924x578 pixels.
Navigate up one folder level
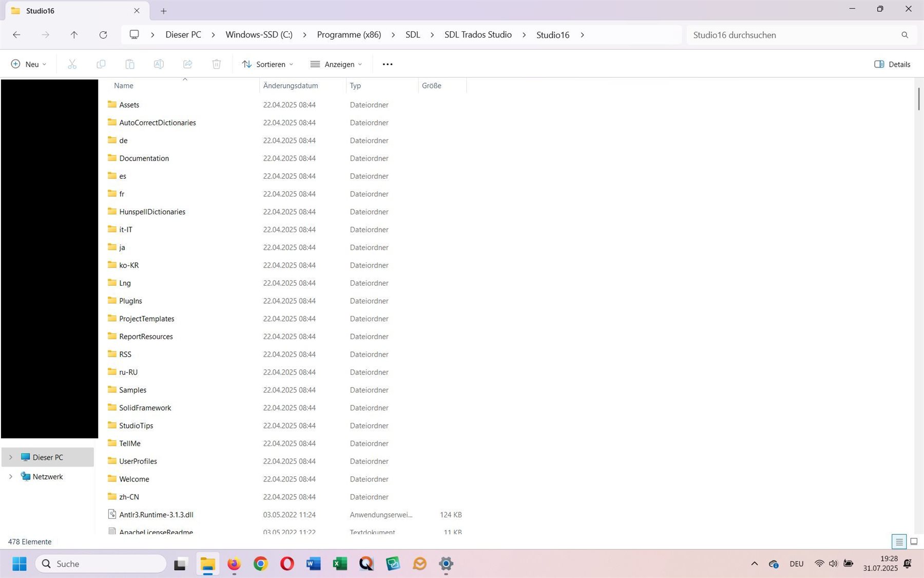tap(74, 34)
